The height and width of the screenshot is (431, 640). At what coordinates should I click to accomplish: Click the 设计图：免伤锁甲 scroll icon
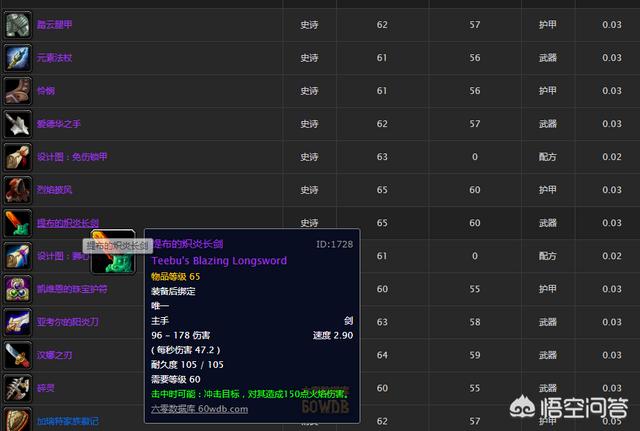pos(18,157)
